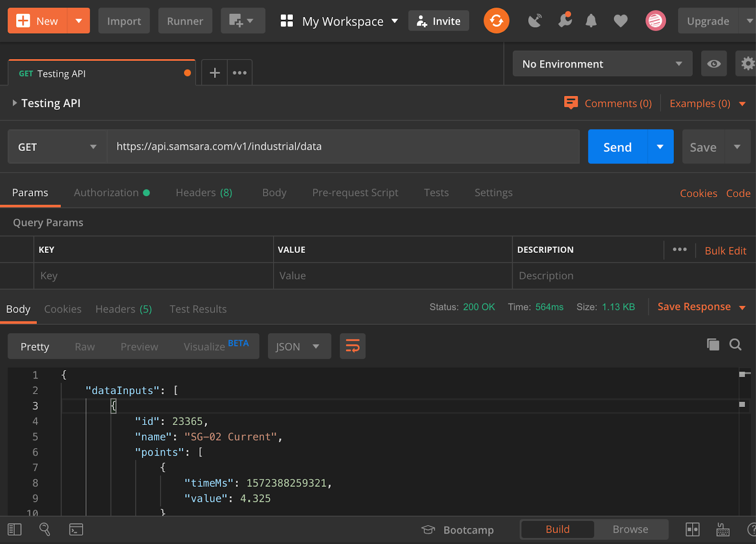
Task: Select the Raw response view
Action: [85, 346]
